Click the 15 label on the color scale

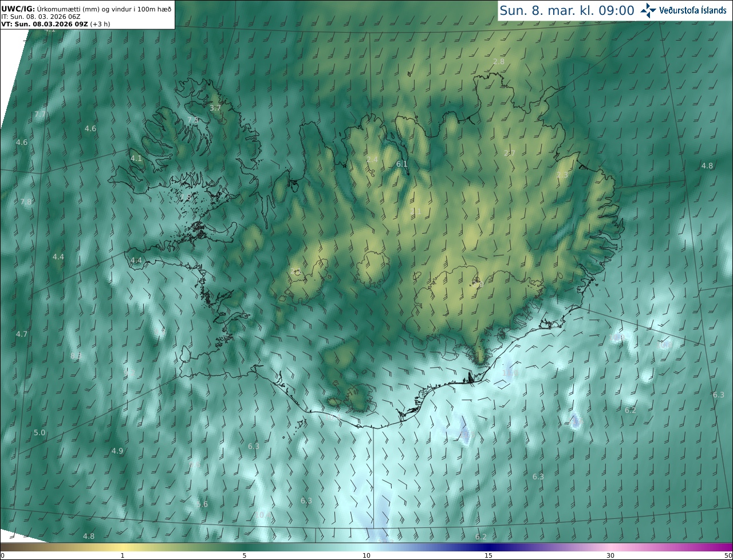pyautogui.click(x=488, y=555)
